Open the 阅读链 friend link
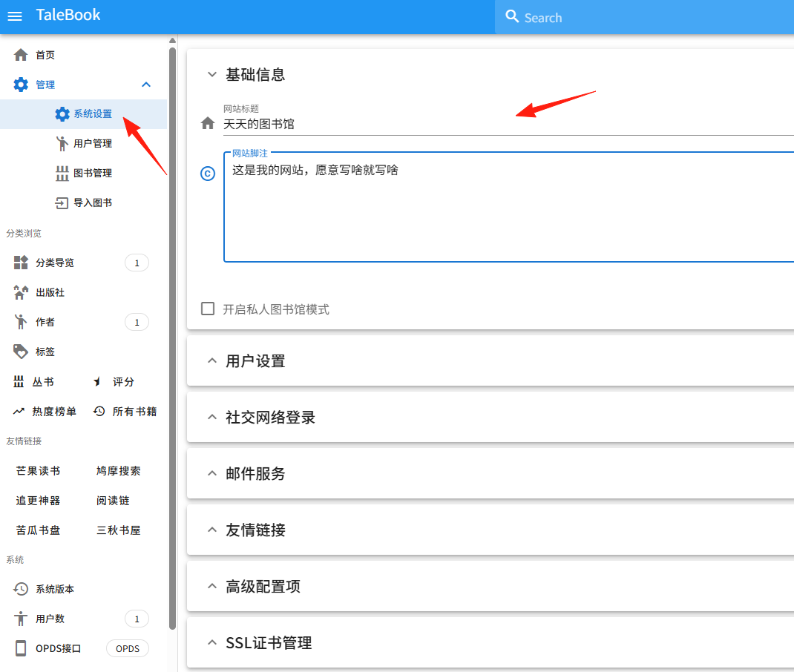794x672 pixels. [x=113, y=501]
